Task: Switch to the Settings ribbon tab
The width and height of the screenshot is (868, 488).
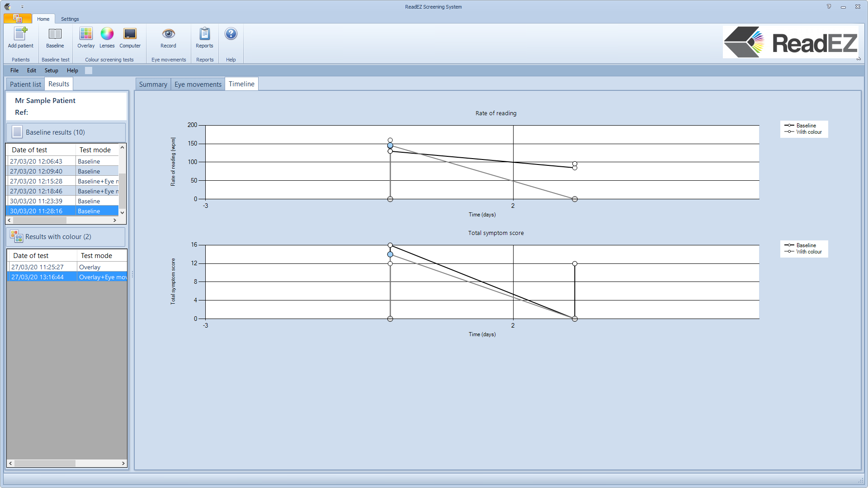Action: [x=70, y=19]
